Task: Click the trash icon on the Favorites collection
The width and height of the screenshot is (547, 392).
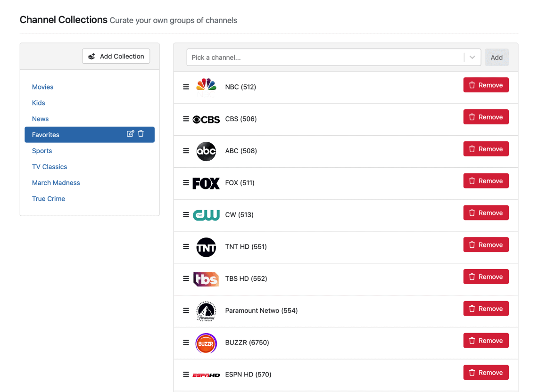Action: click(141, 134)
